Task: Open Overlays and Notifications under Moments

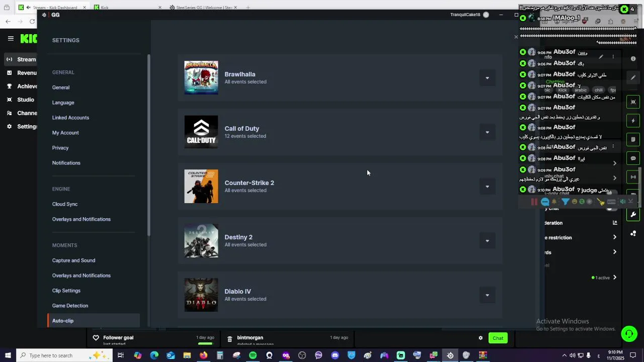Action: 82,276
